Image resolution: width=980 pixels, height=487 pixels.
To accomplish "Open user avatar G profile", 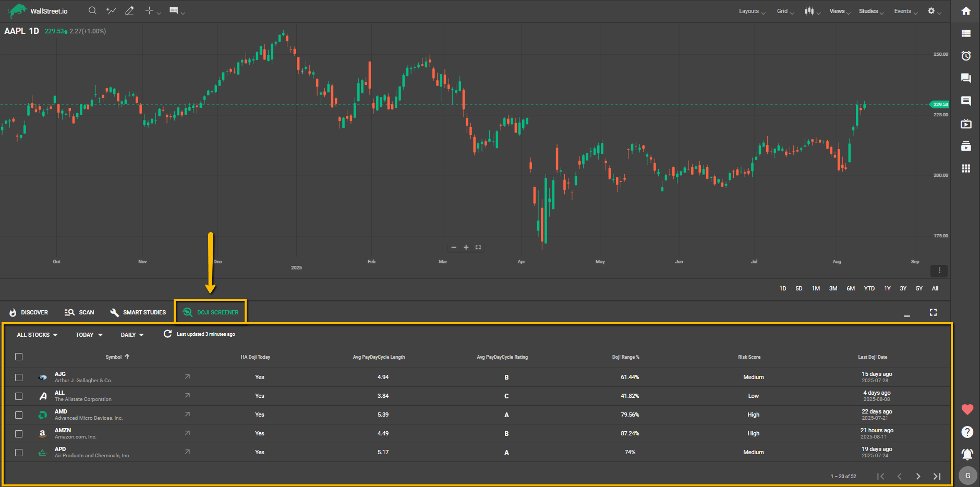I will click(968, 476).
